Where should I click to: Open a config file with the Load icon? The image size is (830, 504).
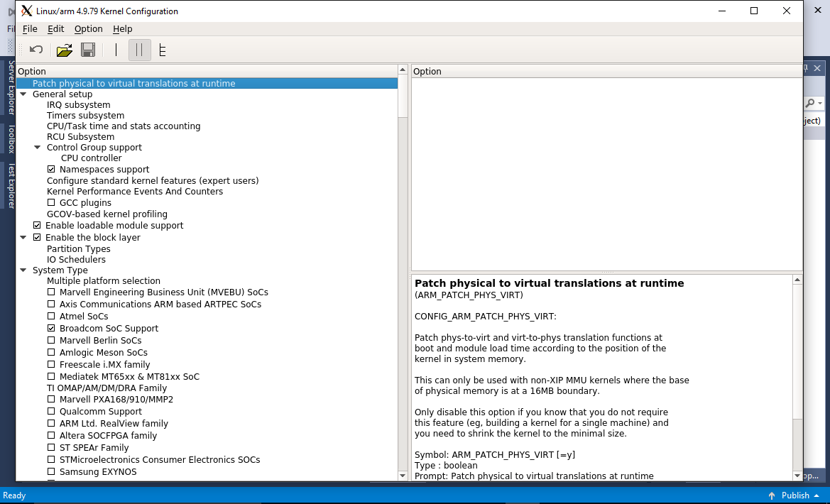65,50
